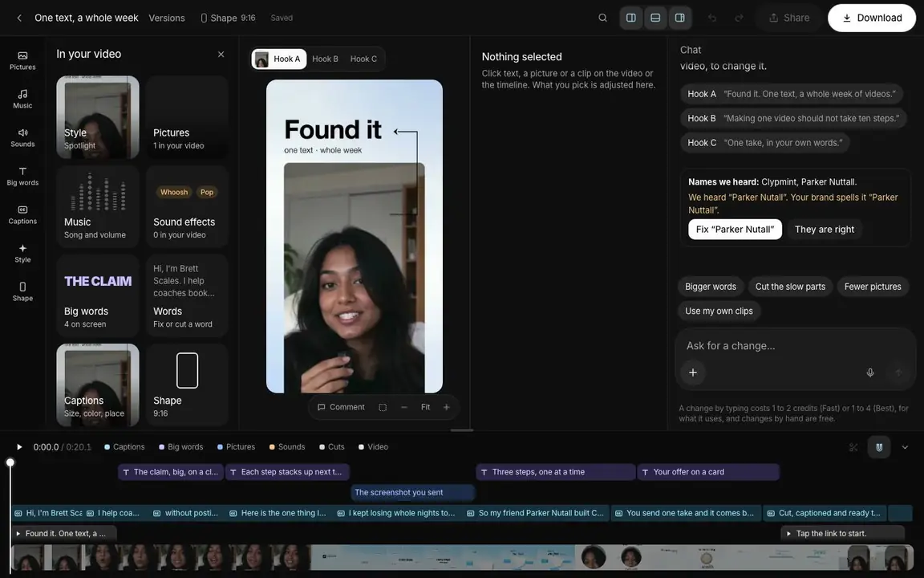Select the Bigger words suggestion

click(x=710, y=287)
